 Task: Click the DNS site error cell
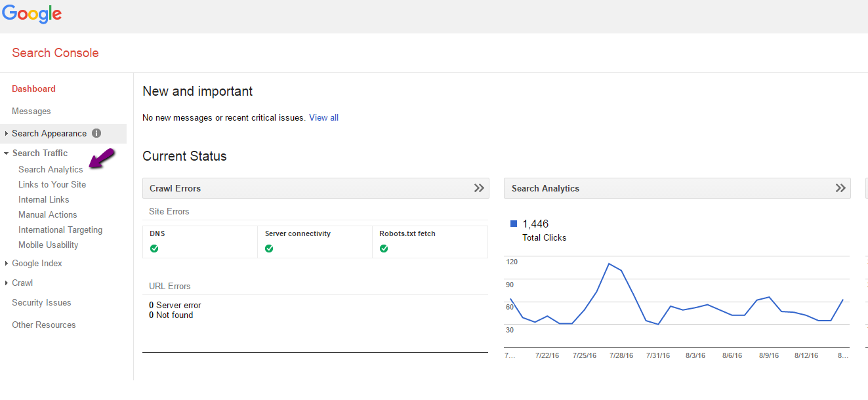pos(200,242)
